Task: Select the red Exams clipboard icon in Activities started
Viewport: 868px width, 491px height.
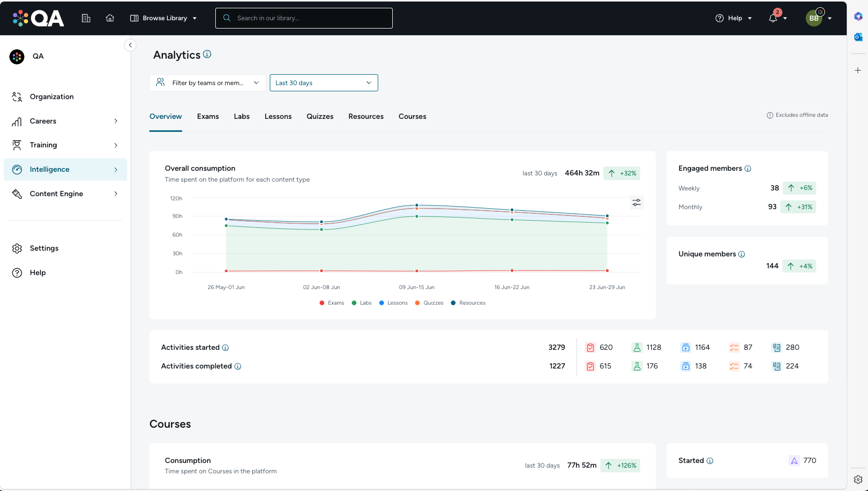Action: pos(590,347)
